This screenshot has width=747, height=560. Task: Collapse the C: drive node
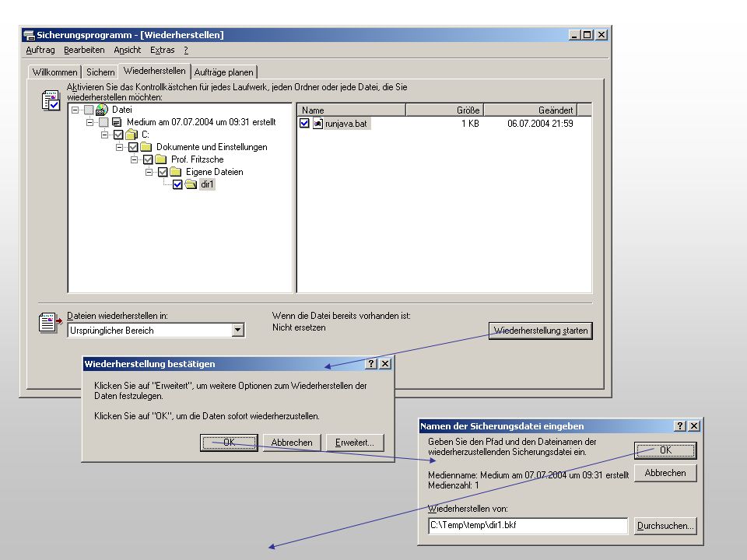point(105,135)
